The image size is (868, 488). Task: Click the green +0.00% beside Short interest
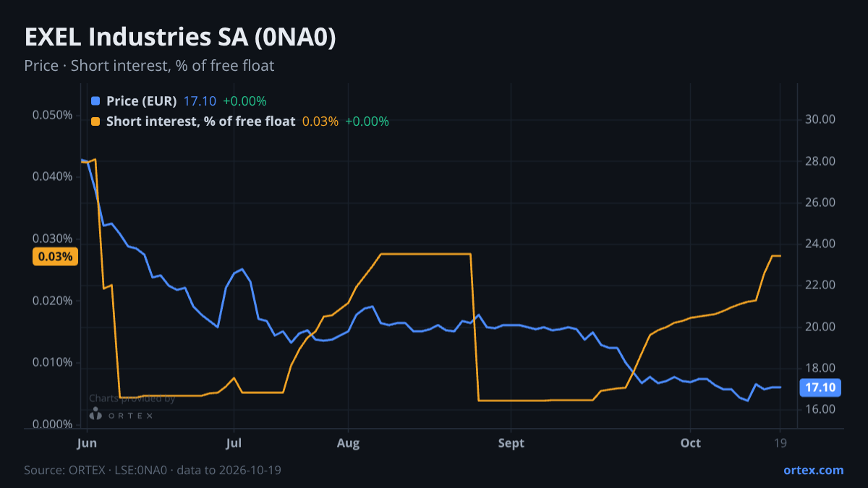367,121
